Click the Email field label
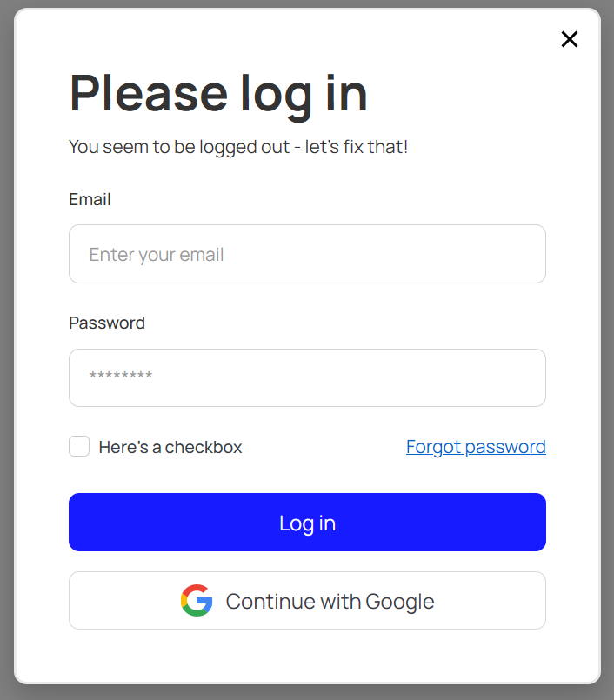 pyautogui.click(x=90, y=199)
